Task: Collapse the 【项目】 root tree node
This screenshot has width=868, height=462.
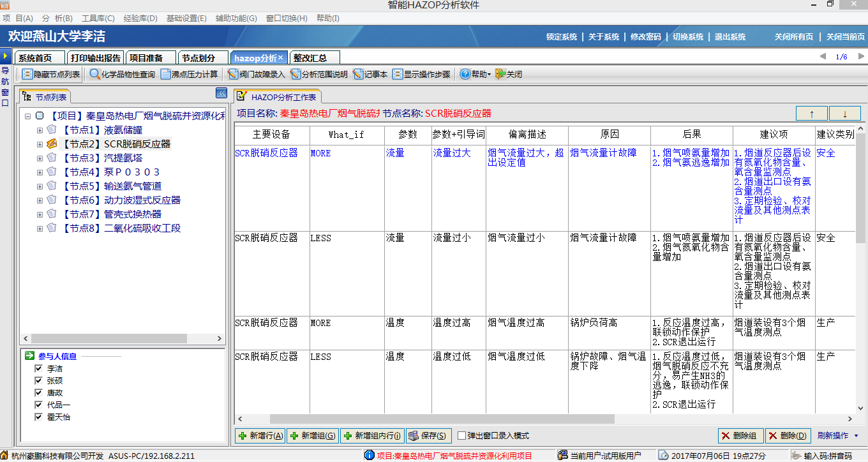Action: click(x=27, y=116)
